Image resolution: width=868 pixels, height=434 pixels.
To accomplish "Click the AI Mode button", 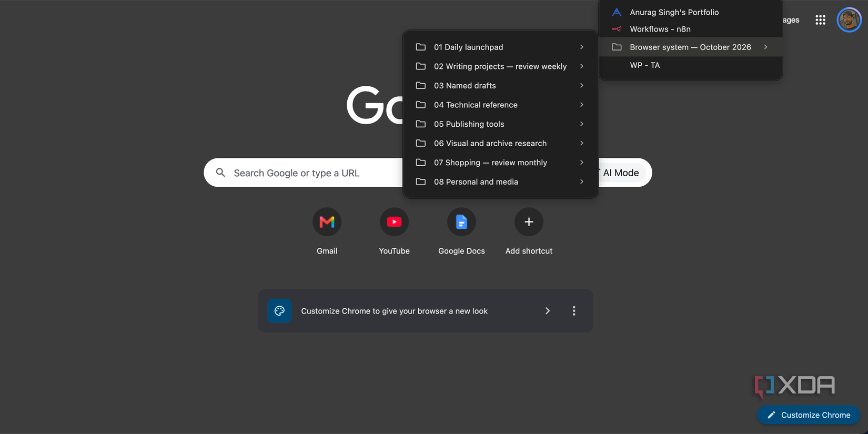I will click(621, 173).
